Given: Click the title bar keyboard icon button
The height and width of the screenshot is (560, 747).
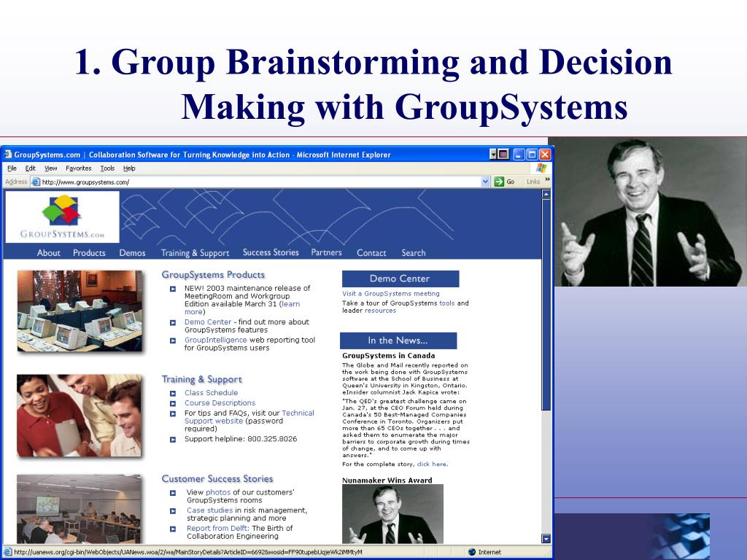Looking at the screenshot, I should click(x=503, y=155).
